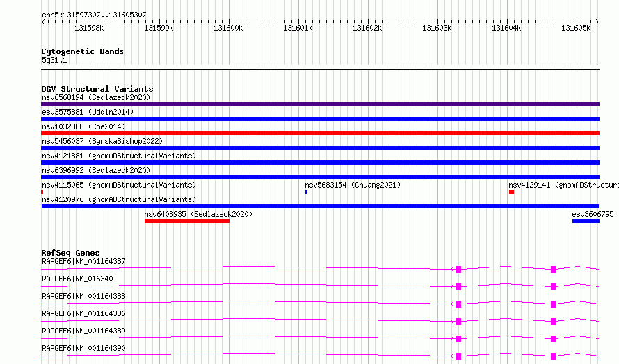Click the left exon box of NM_001164387
This screenshot has height=364, width=619.
[459, 270]
